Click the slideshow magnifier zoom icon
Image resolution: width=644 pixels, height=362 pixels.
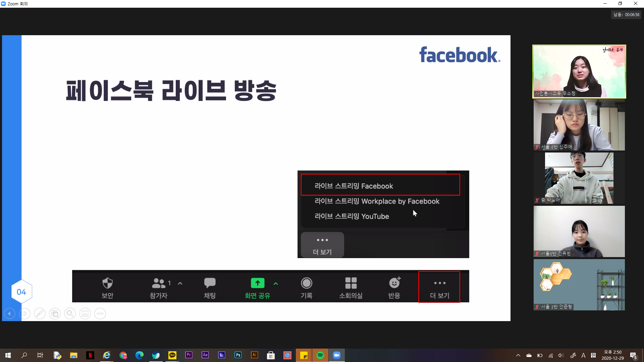click(70, 314)
